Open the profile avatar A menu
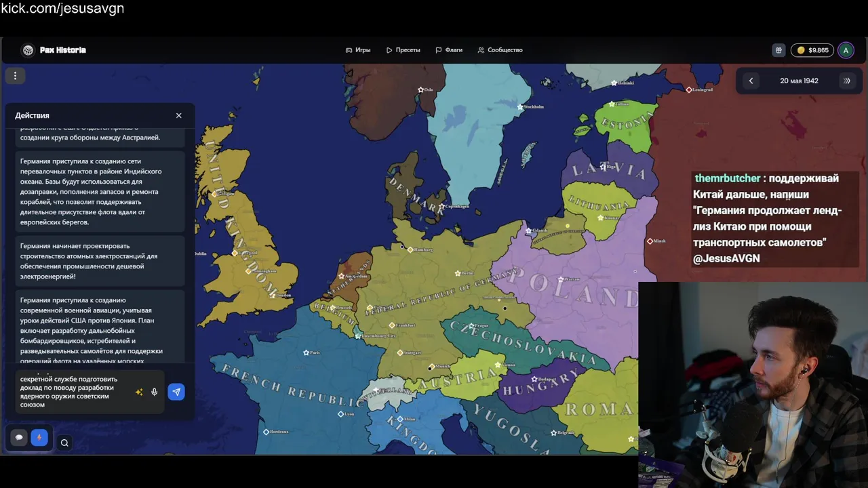The image size is (868, 488). pyautogui.click(x=846, y=50)
